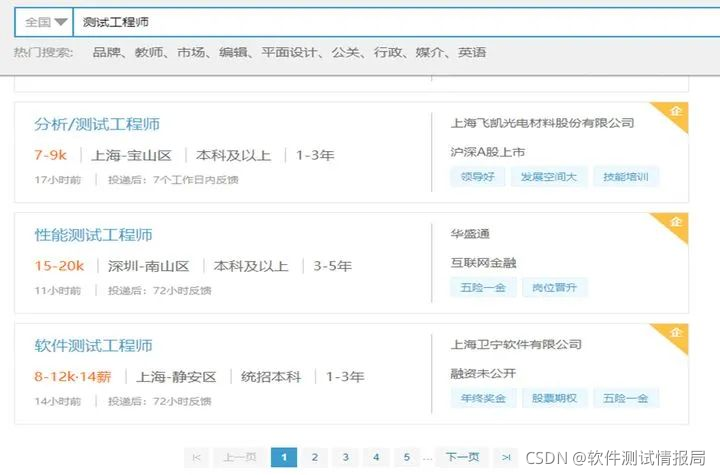Click the 五险一金 tag under 华盛通
This screenshot has height=475, width=720.
coord(483,288)
